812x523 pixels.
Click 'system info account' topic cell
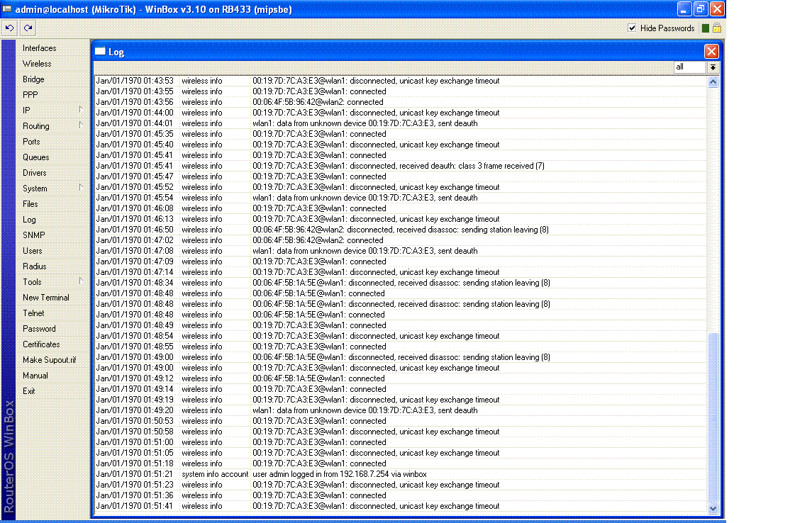[215, 474]
